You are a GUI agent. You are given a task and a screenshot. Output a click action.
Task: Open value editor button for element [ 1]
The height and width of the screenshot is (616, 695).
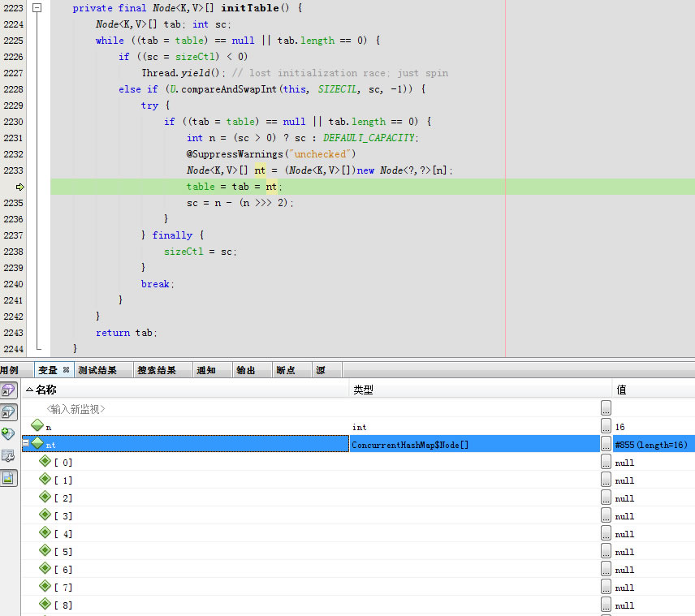pos(606,479)
